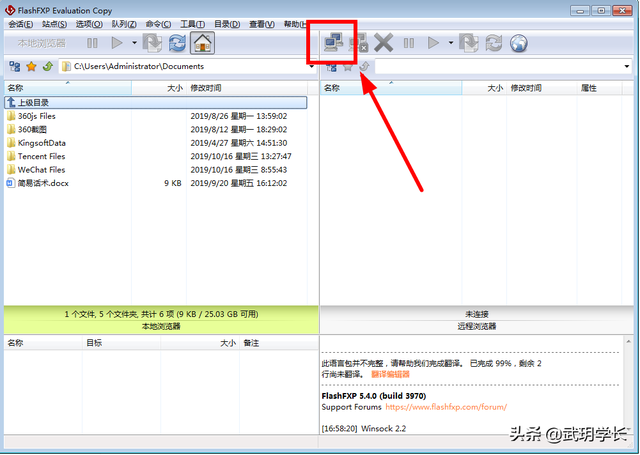Click the 翻译编辑器 link
This screenshot has height=455, width=640.
coord(390,374)
